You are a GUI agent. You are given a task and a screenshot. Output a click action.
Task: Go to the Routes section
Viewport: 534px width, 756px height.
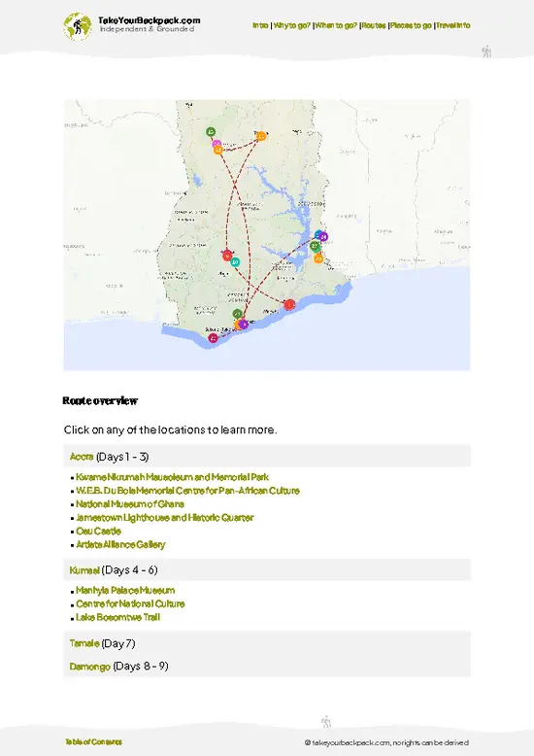[x=374, y=25]
